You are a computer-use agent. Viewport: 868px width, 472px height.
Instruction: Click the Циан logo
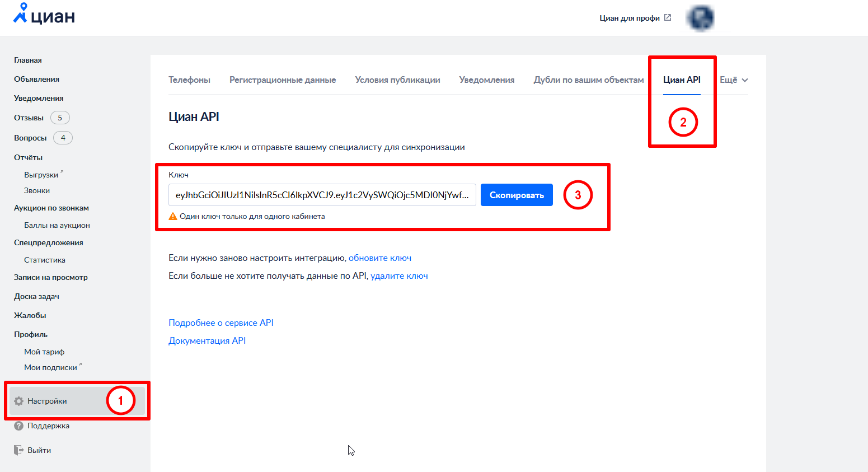point(44,14)
